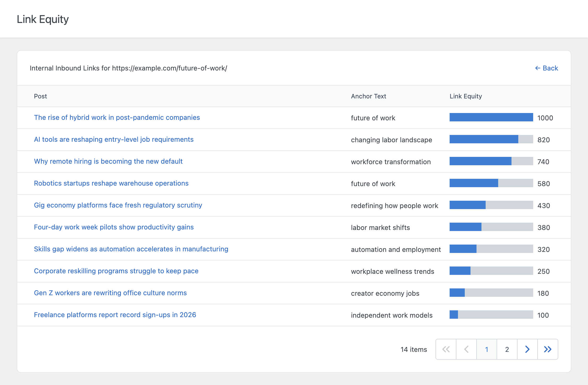
Task: Click the Internal Inbound Links URL heading
Action: (x=128, y=68)
